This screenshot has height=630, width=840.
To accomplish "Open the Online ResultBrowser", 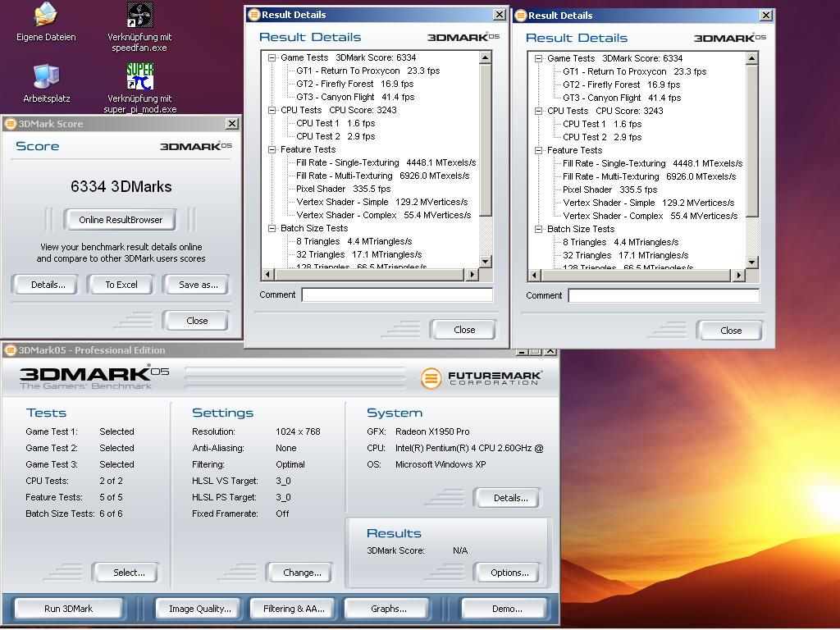I will click(121, 220).
